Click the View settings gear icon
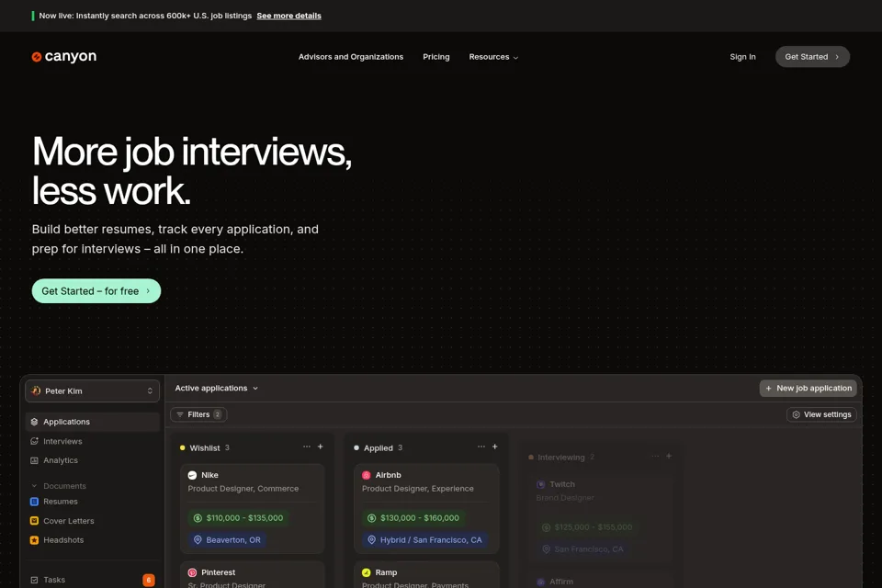The width and height of the screenshot is (882, 588). [x=796, y=414]
